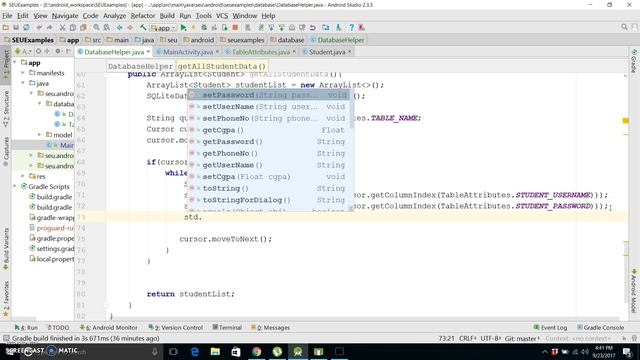The width and height of the screenshot is (640, 360).
Task: Navigate Forward with the right arrow icon
Action: pyautogui.click(x=130, y=27)
